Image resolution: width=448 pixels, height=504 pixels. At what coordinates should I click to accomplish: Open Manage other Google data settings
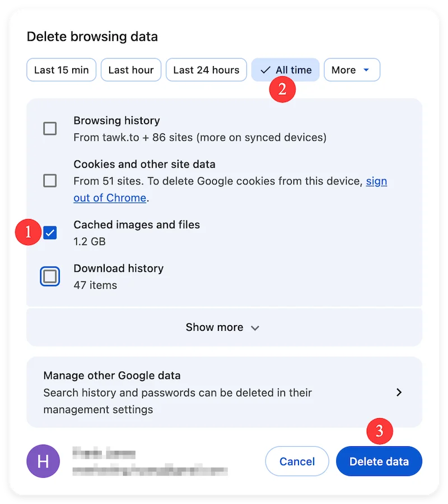tap(224, 392)
